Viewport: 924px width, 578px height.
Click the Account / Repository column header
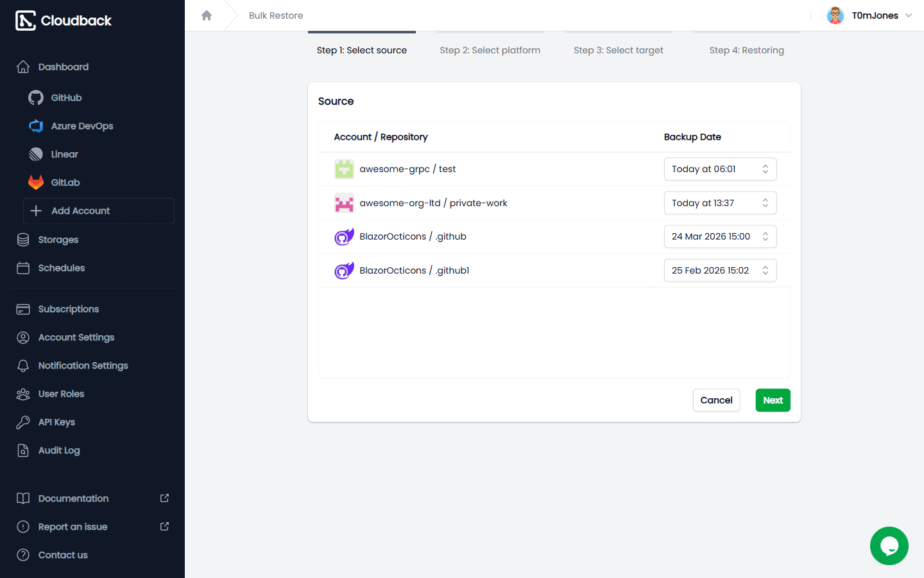[381, 137]
